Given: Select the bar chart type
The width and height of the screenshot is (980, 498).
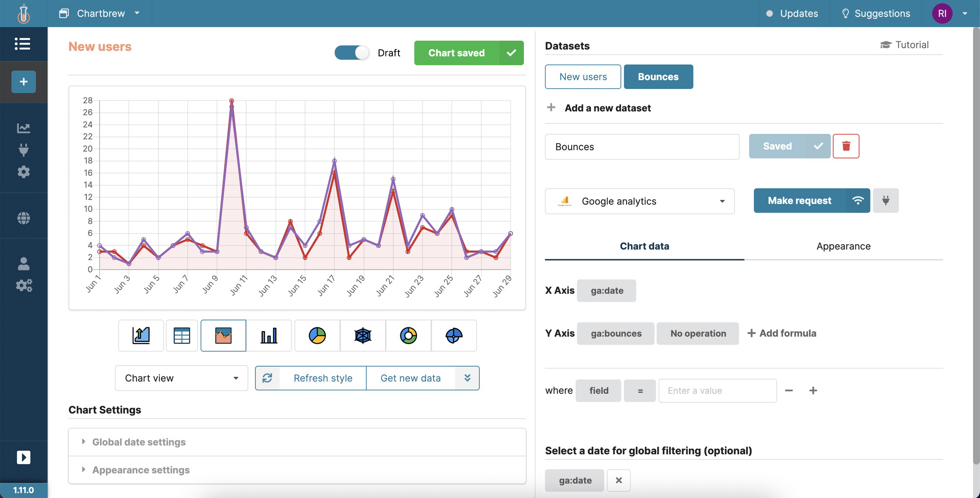Looking at the screenshot, I should [269, 336].
